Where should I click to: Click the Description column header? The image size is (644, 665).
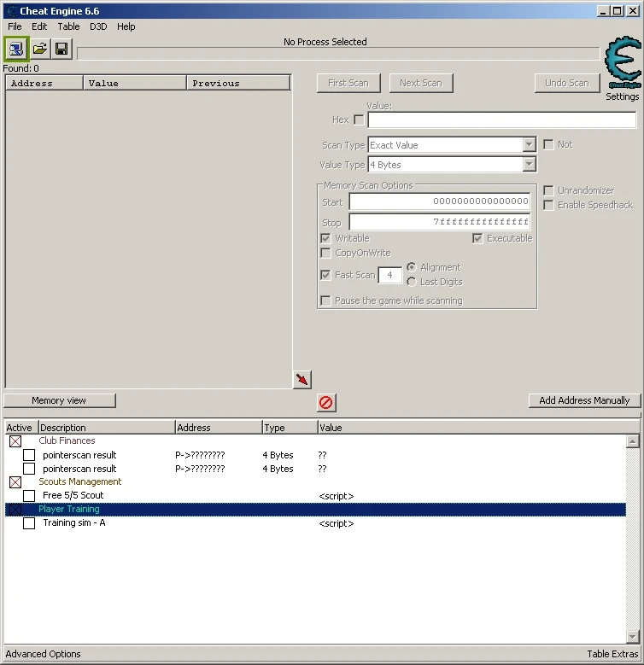click(107, 428)
